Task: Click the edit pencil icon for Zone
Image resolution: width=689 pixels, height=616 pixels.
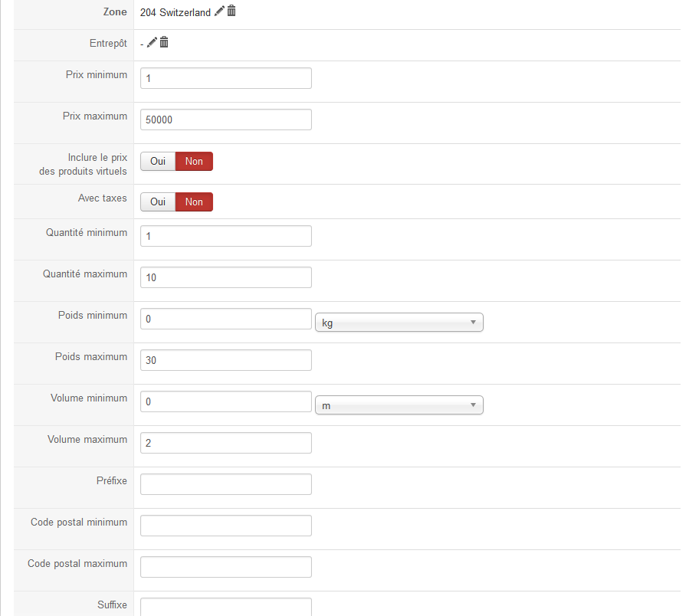Action: tap(220, 11)
